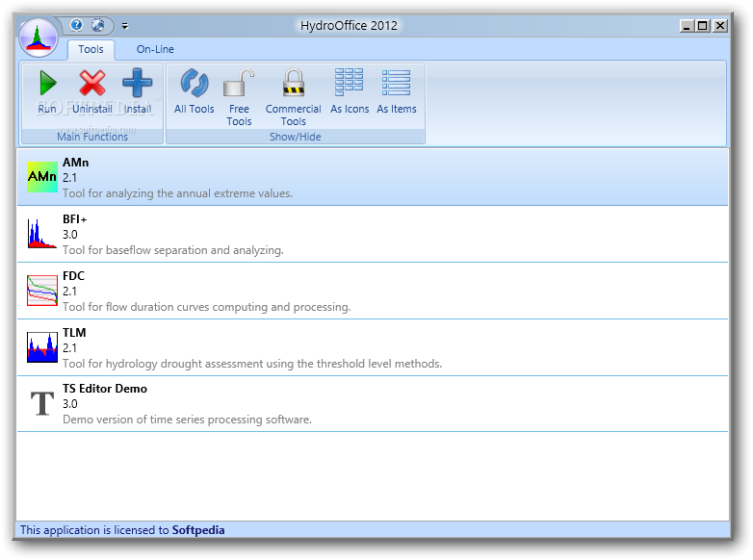This screenshot has height=560, width=753.
Task: Close the HydroOffice window
Action: [x=719, y=26]
